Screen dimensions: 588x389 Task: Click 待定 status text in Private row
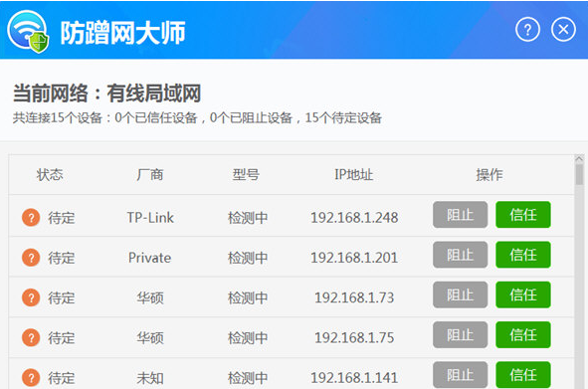(x=62, y=258)
